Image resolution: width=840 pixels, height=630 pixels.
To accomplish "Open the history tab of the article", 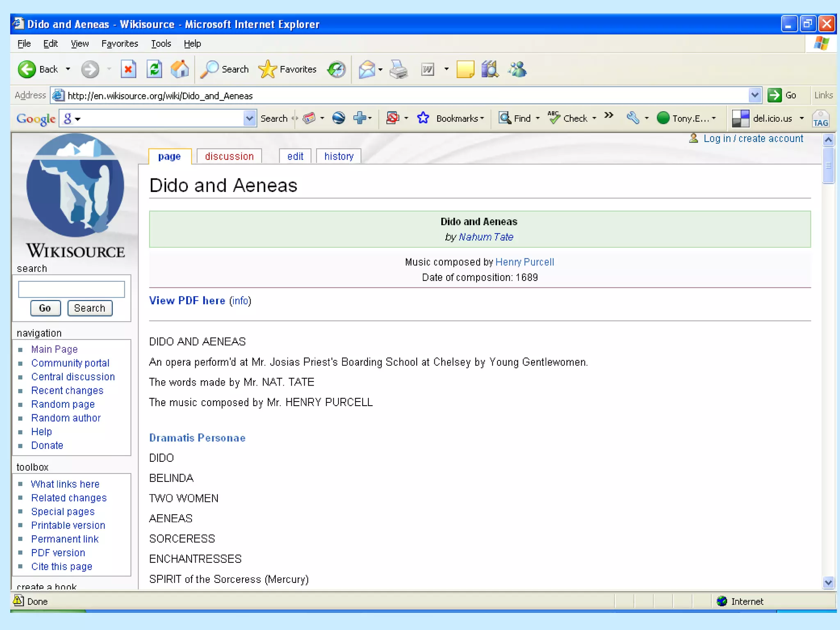I will point(338,156).
